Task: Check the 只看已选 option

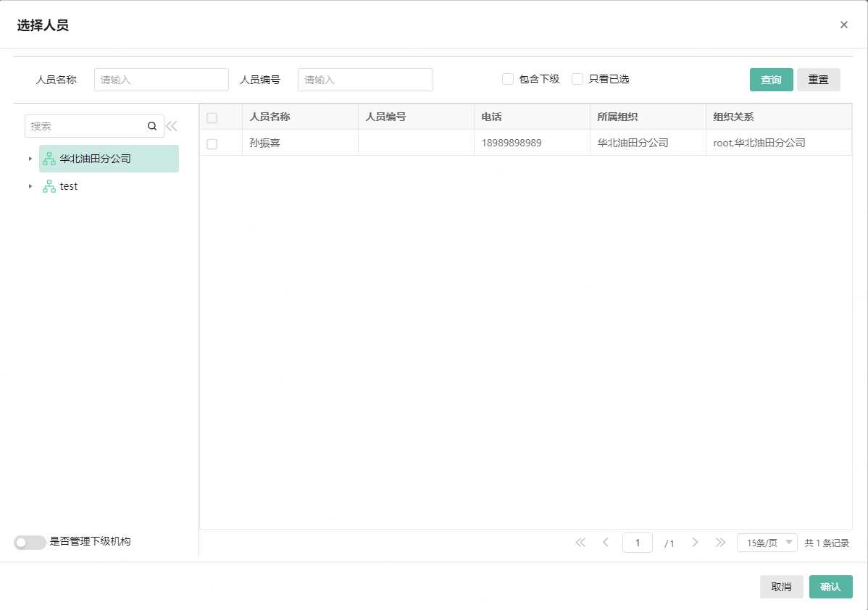Action: click(577, 79)
